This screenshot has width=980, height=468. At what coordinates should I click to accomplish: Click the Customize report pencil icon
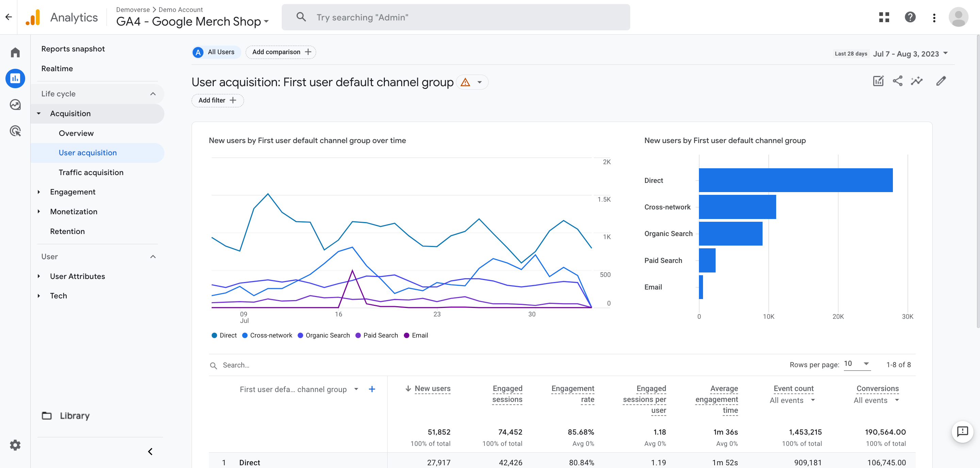pos(941,81)
